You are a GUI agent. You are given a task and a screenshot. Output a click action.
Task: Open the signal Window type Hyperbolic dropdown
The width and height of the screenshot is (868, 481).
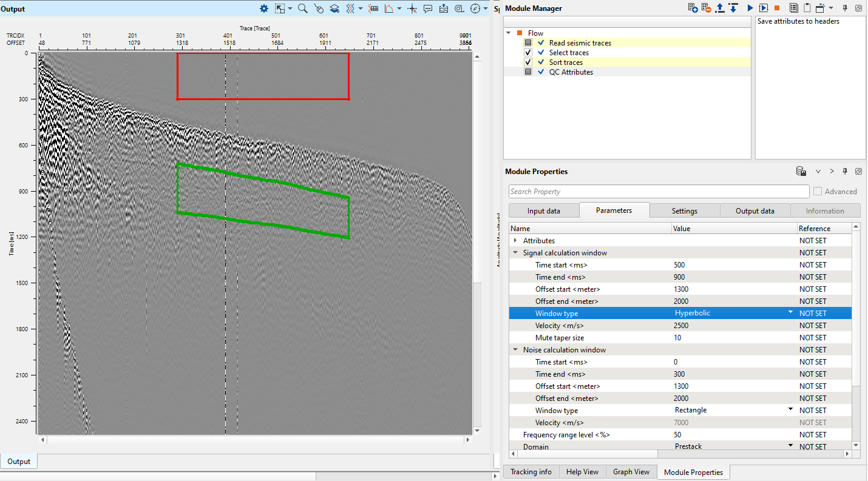point(790,313)
